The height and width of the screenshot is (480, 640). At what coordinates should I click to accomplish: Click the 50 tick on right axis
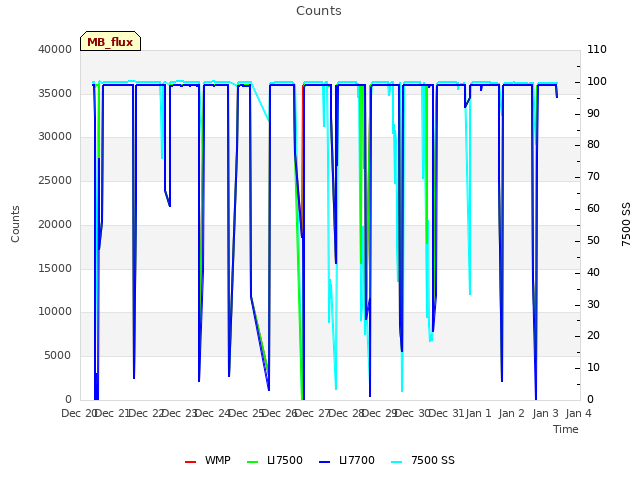[x=593, y=240]
